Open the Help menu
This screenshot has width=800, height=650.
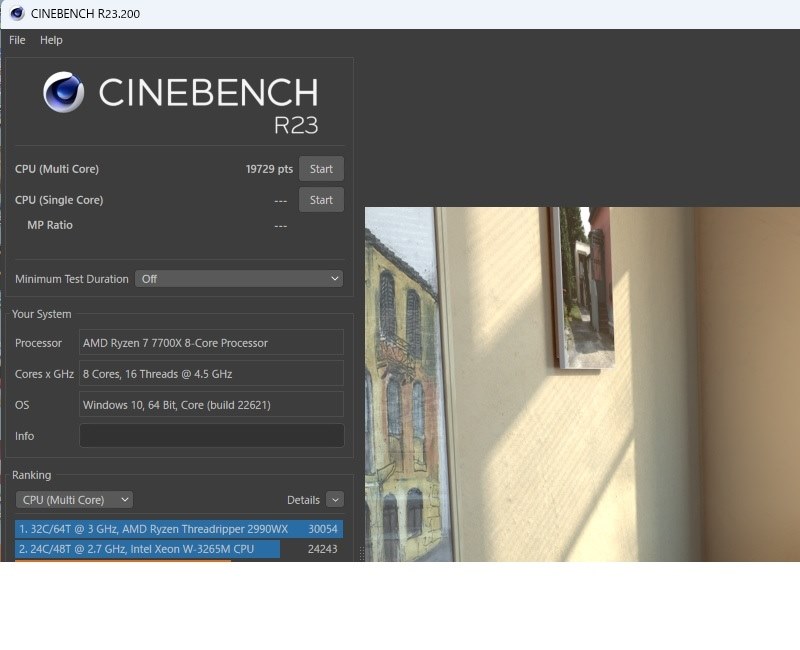tap(51, 40)
